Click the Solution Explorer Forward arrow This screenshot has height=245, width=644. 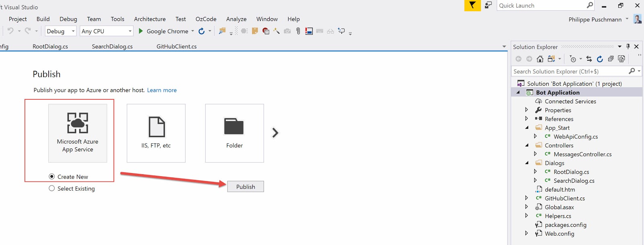tap(529, 59)
